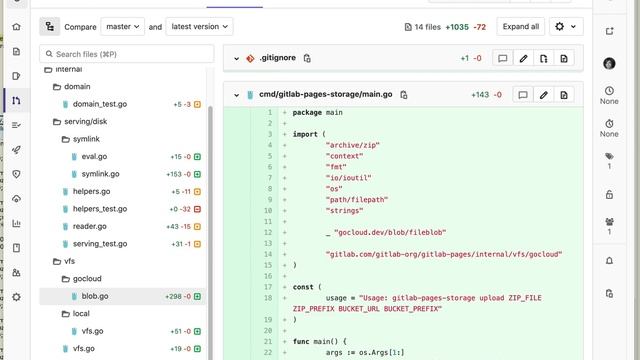This screenshot has width=640, height=360.
Task: Open the Repository sidebar icon
Action: (x=16, y=51)
